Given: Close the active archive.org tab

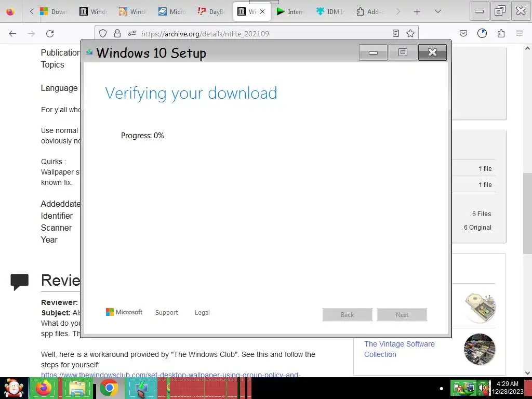Looking at the screenshot, I should 262,11.
